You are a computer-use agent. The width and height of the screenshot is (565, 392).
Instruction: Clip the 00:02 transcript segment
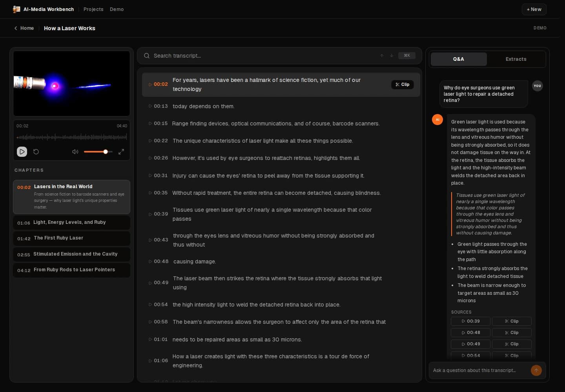click(x=403, y=85)
